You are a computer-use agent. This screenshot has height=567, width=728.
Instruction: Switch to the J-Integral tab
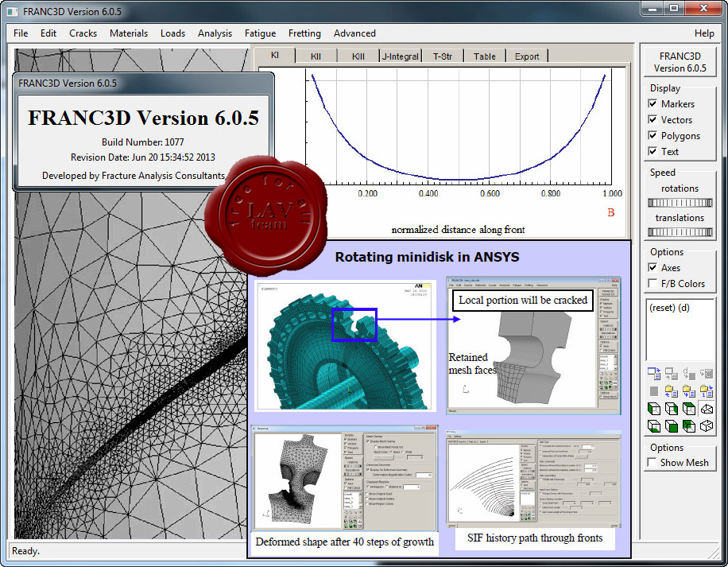point(401,56)
